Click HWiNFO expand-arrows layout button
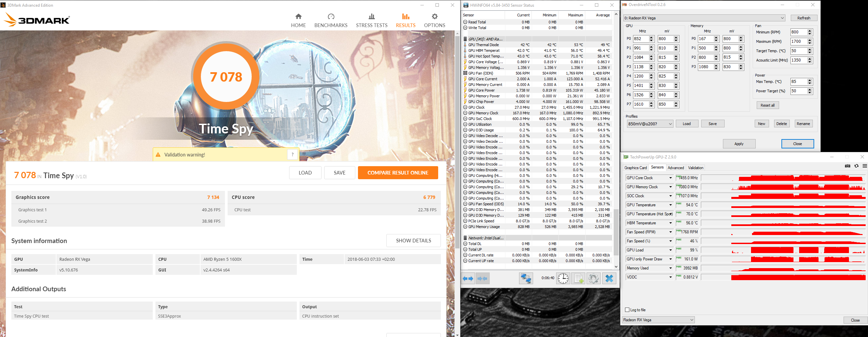 (x=468, y=278)
